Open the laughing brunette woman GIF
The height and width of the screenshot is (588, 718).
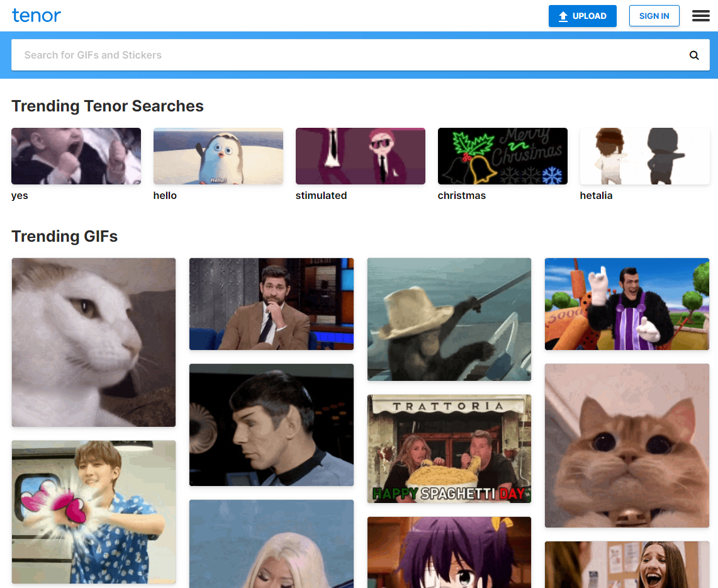pos(627,565)
